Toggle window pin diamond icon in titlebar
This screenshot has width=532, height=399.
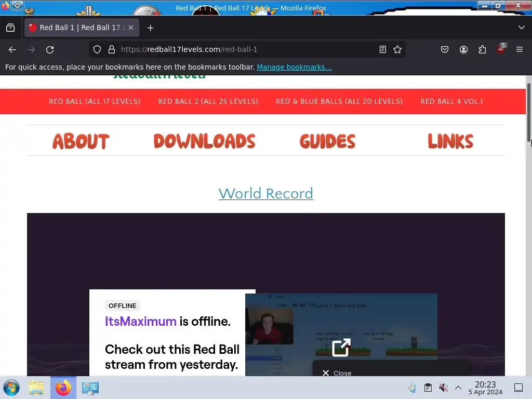click(x=17, y=5)
